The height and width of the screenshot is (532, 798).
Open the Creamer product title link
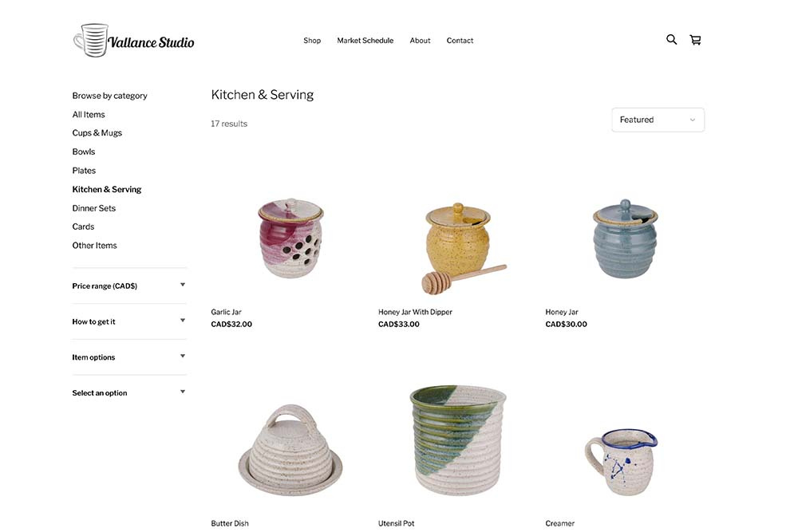pos(560,523)
